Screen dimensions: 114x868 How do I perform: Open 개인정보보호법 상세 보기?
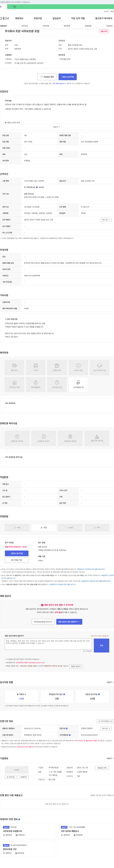point(43,622)
